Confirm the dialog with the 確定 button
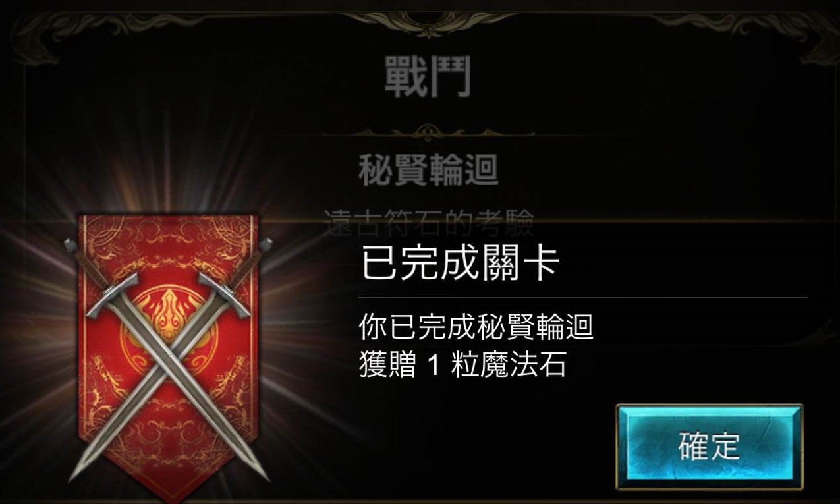This screenshot has width=840, height=504. (709, 447)
